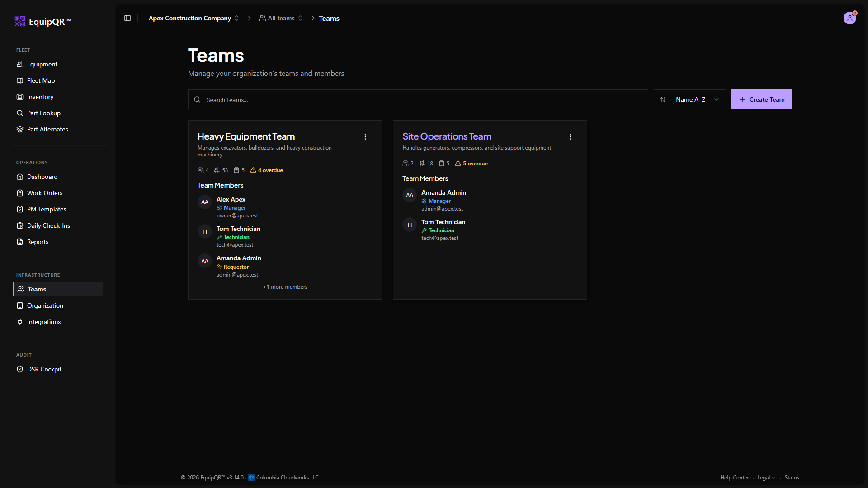Image resolution: width=868 pixels, height=488 pixels.
Task: Open Site Operations Team options menu
Action: tap(571, 137)
